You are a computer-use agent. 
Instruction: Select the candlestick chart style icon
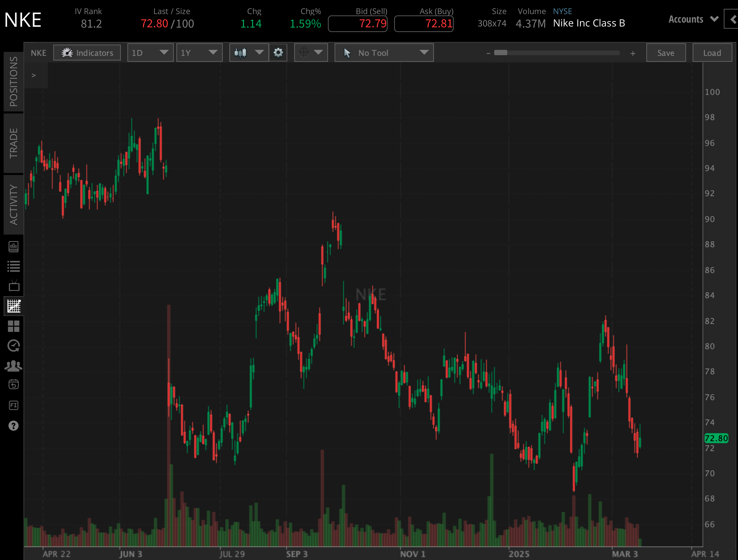click(241, 52)
